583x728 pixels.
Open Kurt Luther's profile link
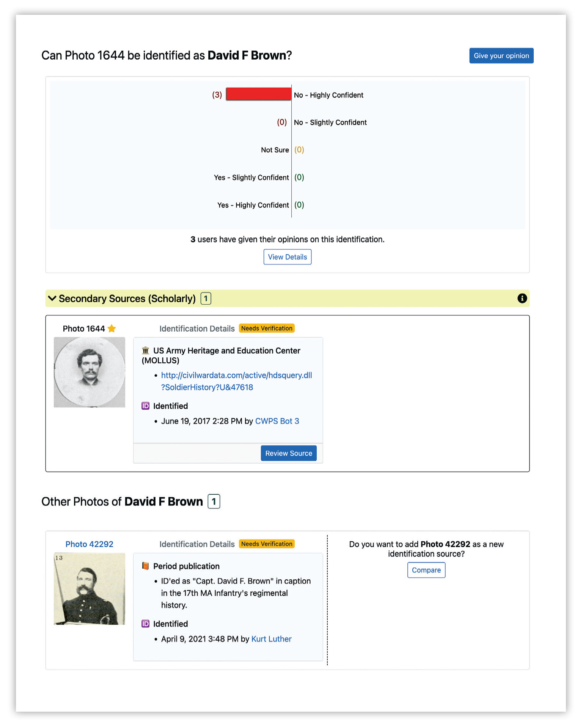pos(271,639)
